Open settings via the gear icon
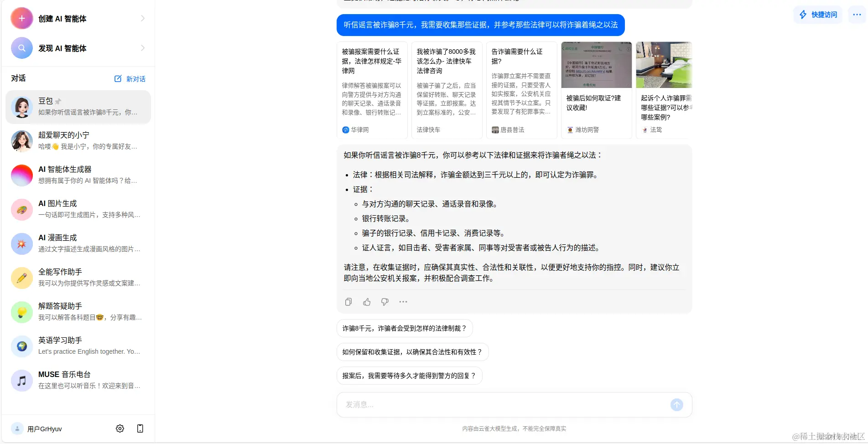 pyautogui.click(x=120, y=428)
